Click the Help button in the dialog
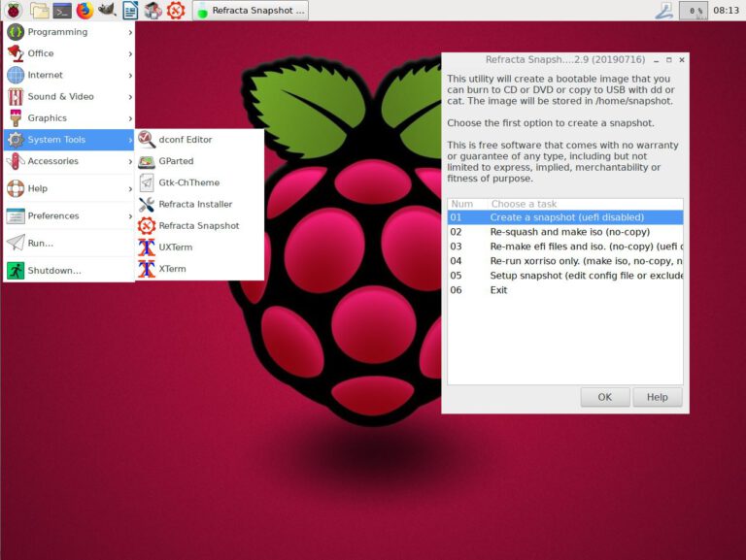The width and height of the screenshot is (746, 560). coord(657,397)
